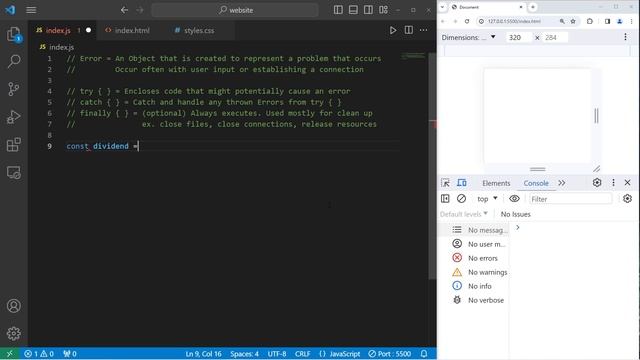
Task: Switch to the Console tab in DevTools
Action: pyautogui.click(x=536, y=183)
